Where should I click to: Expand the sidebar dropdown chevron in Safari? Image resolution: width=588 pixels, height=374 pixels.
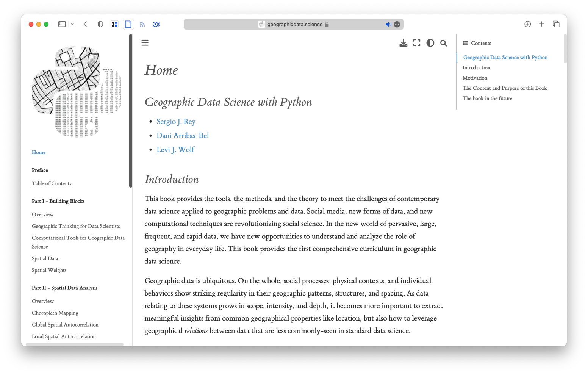point(72,24)
